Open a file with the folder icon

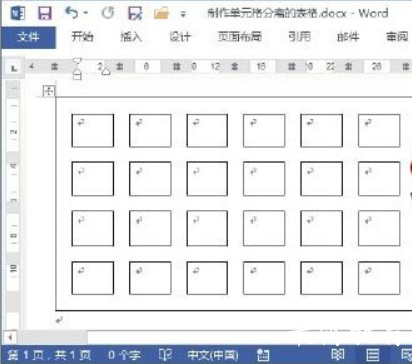161,14
